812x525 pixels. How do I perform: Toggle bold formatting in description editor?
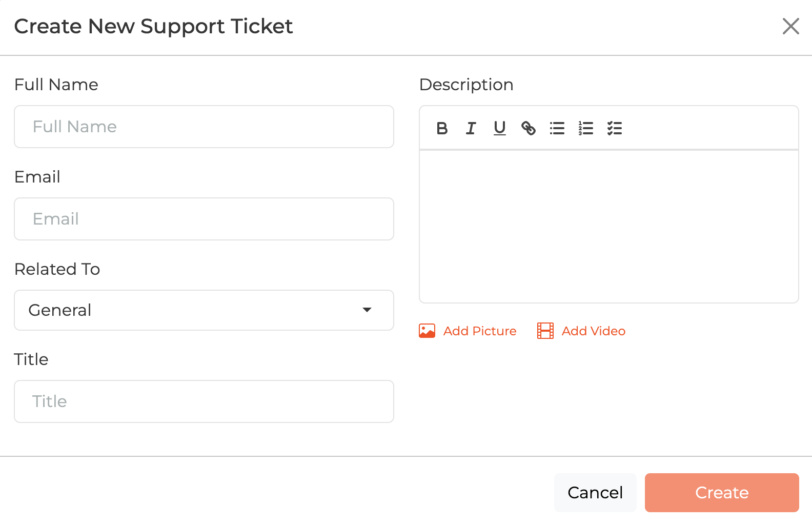[x=442, y=128]
